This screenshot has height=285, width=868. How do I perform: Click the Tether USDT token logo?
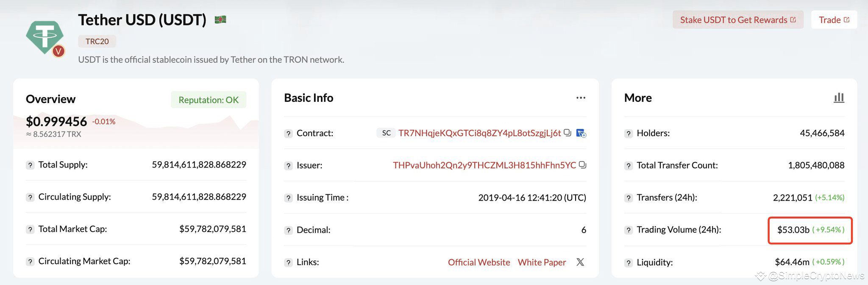click(45, 38)
